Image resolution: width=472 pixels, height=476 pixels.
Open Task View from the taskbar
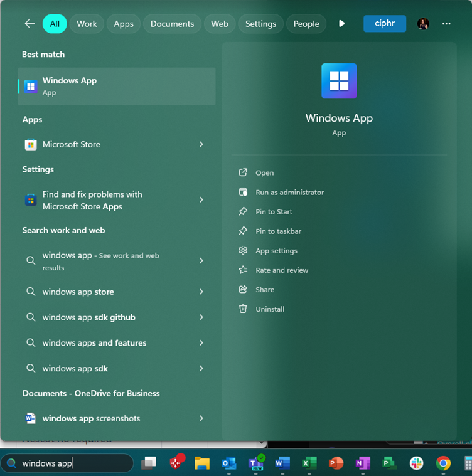coord(149,463)
